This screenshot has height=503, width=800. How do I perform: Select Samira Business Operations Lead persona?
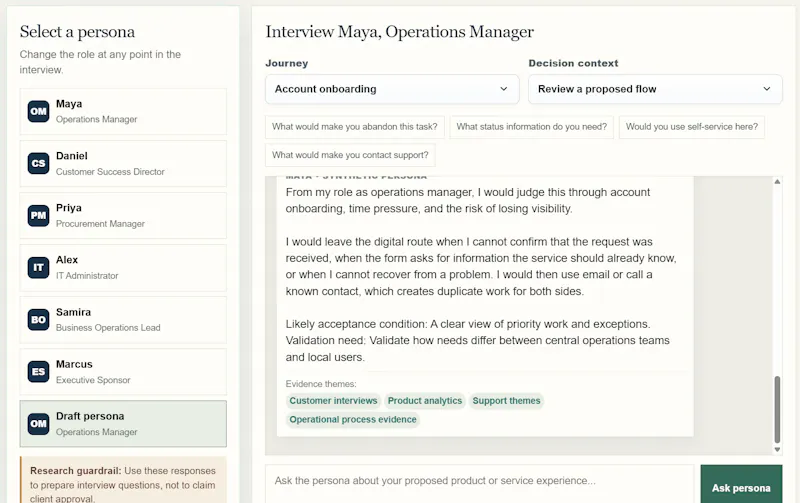click(x=123, y=319)
